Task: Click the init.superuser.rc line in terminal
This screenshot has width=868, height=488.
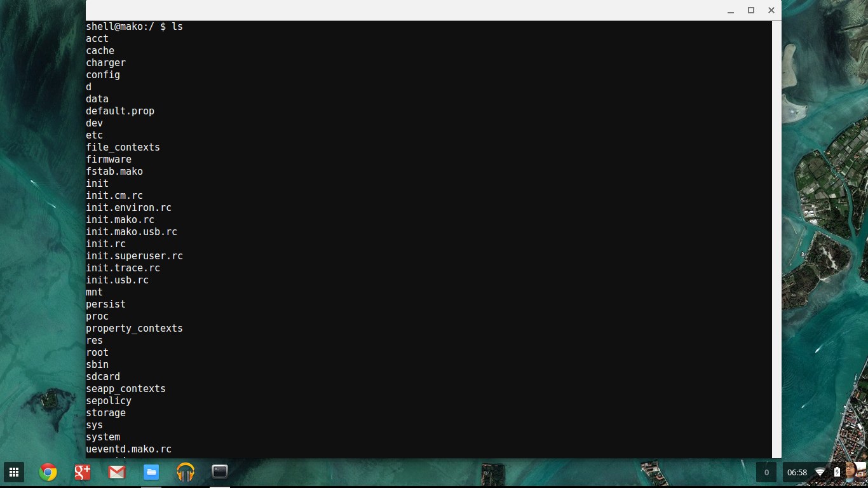Action: click(x=135, y=256)
